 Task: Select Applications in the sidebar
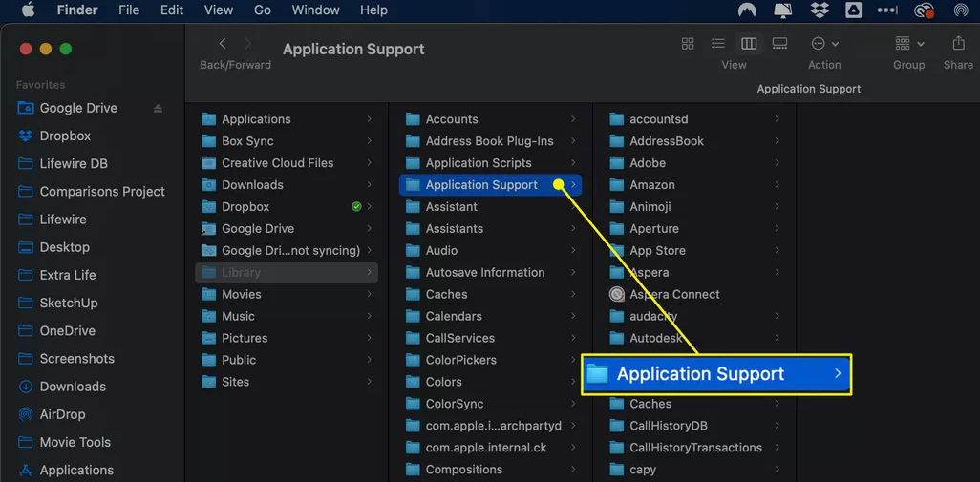click(x=76, y=471)
